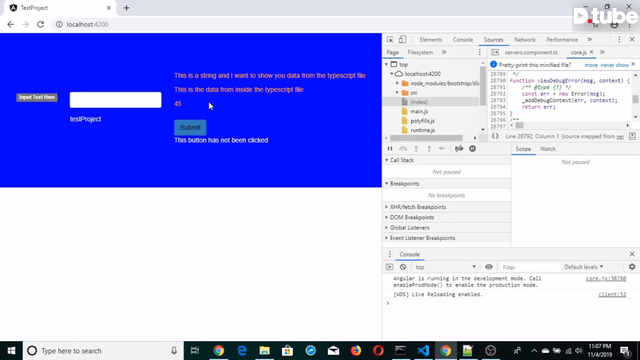Click the step over icon
This screenshot has height=360, width=640.
click(403, 149)
